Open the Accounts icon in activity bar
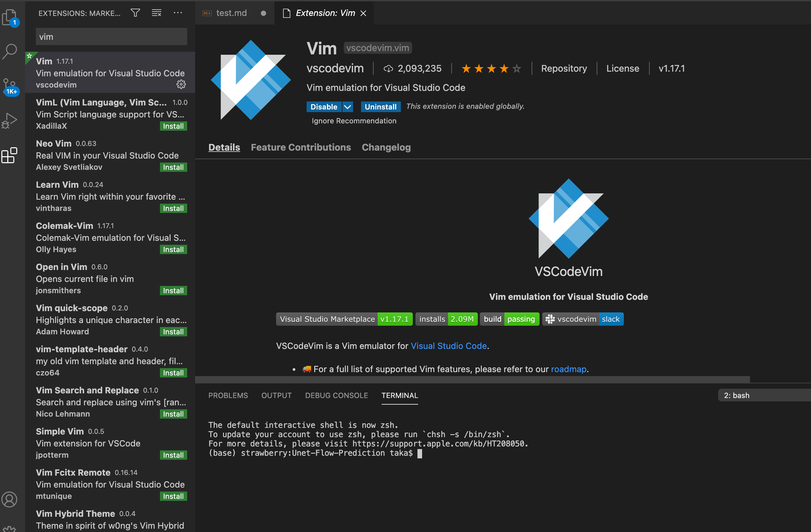Image resolution: width=811 pixels, height=532 pixels. [10, 499]
